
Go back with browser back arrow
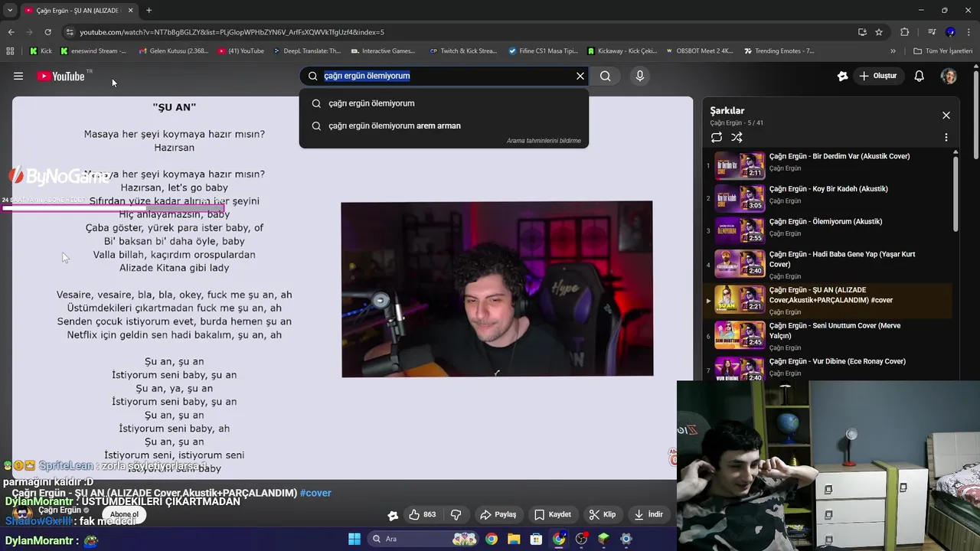(x=11, y=32)
